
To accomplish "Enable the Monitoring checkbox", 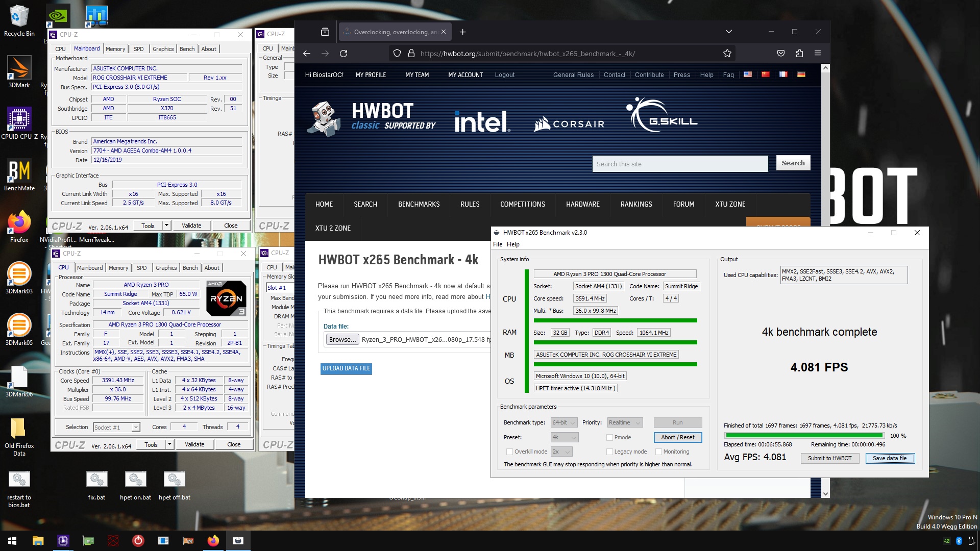I will [x=658, y=452].
